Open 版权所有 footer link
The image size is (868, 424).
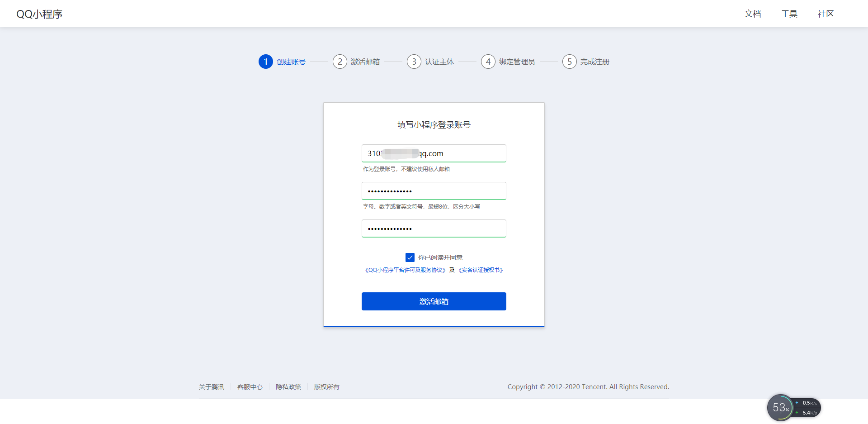327,387
